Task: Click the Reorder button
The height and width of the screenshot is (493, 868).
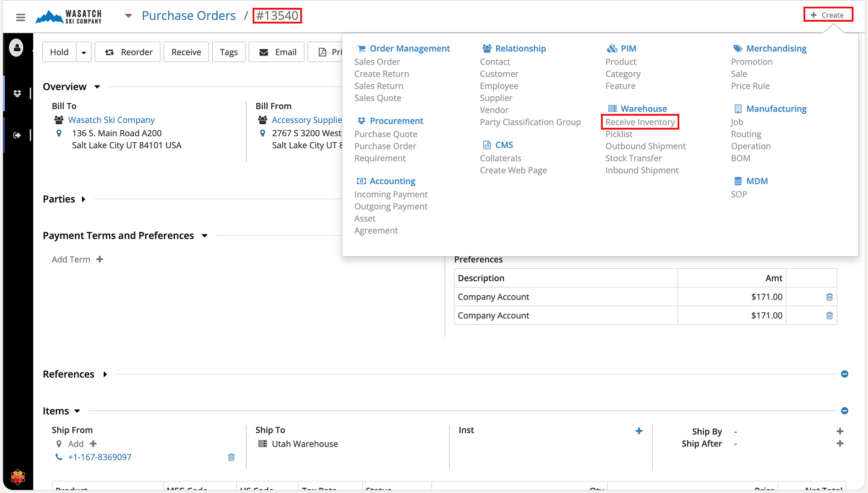Action: (128, 52)
